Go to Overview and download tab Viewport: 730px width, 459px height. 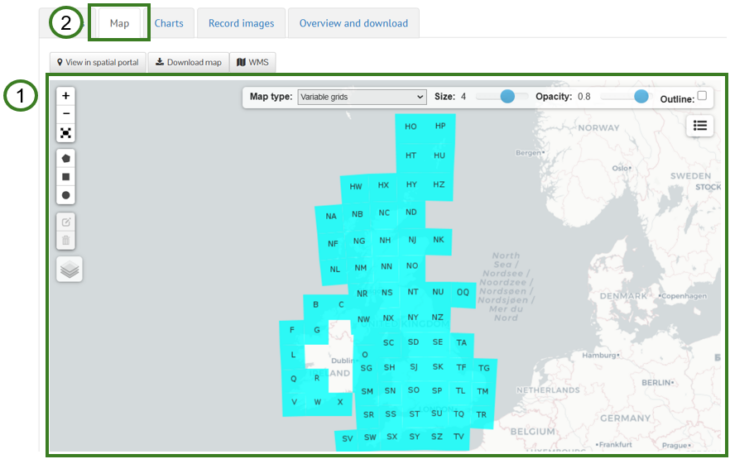[353, 23]
